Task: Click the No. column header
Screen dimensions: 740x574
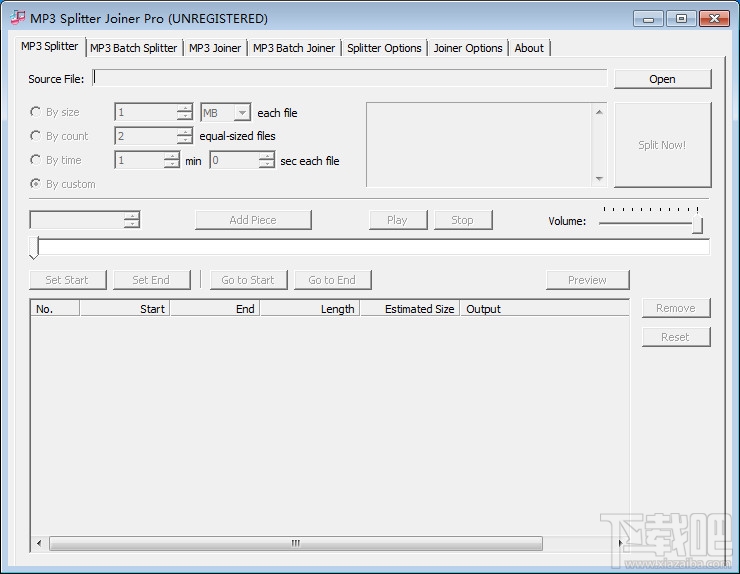Action: pyautogui.click(x=55, y=309)
